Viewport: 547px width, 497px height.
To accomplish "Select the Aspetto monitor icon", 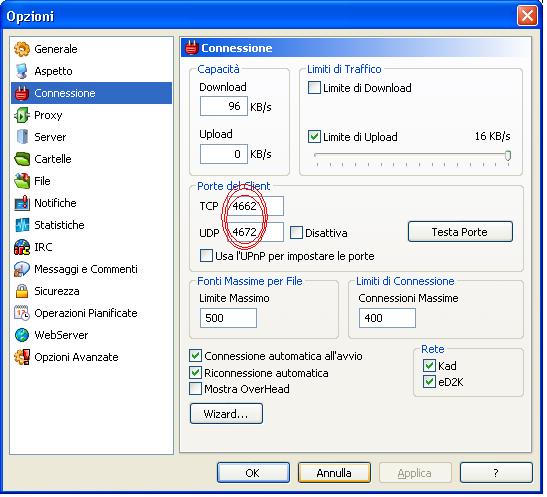I will (22, 71).
